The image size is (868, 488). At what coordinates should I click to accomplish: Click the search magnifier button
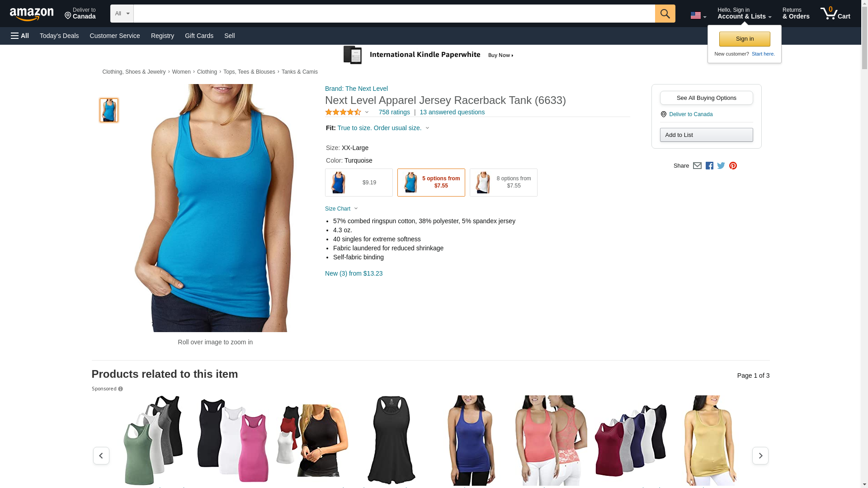(x=665, y=14)
